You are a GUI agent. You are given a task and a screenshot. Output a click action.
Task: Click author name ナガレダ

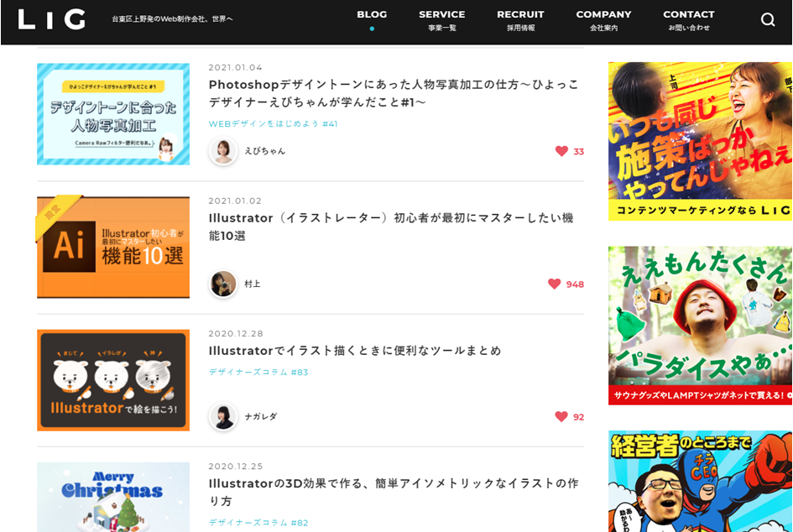click(260, 417)
